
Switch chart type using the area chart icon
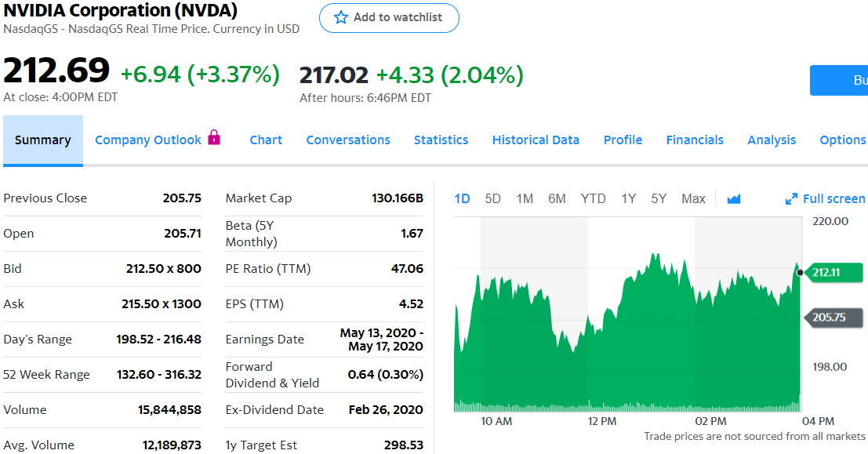tap(734, 199)
